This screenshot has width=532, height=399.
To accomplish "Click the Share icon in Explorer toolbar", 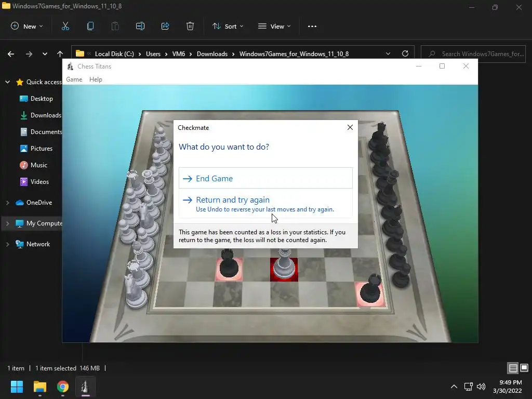I will coord(165,26).
